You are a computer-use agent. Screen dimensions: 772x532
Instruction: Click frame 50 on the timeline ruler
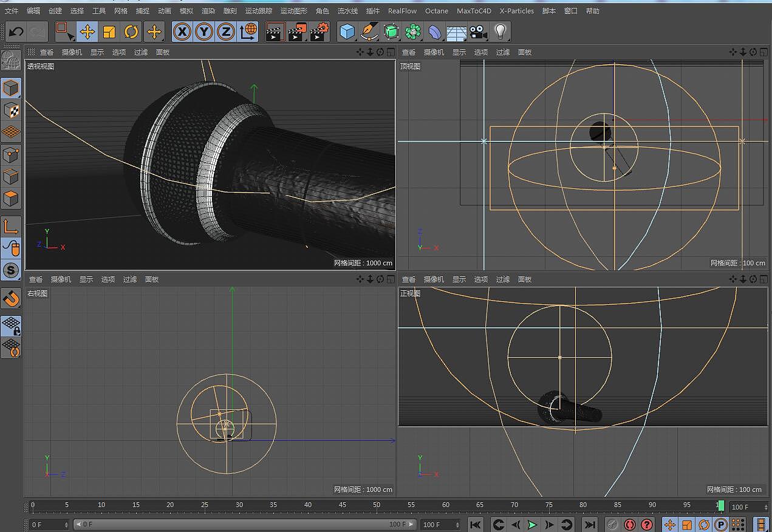tap(377, 505)
